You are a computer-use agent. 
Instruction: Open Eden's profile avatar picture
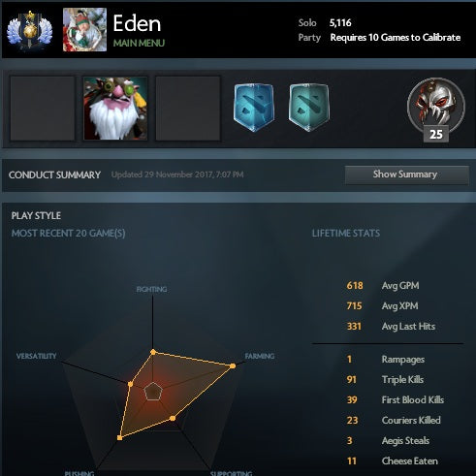coord(84,30)
